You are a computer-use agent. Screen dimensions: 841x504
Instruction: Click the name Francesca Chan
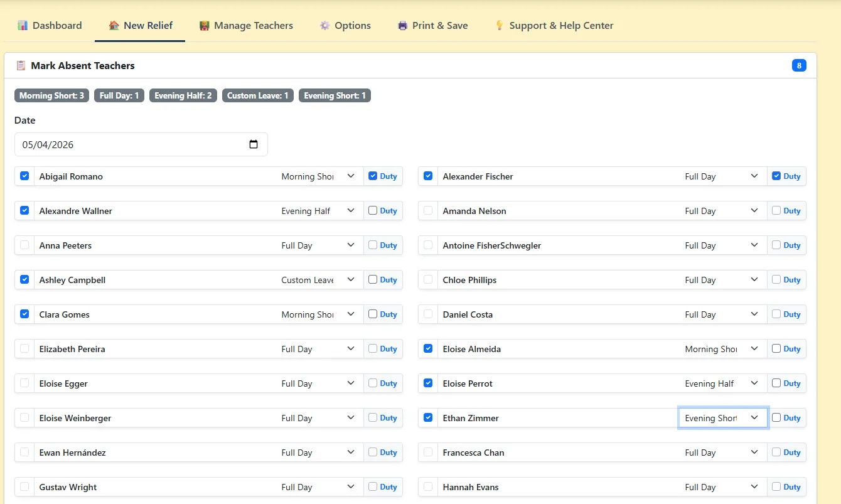473,453
